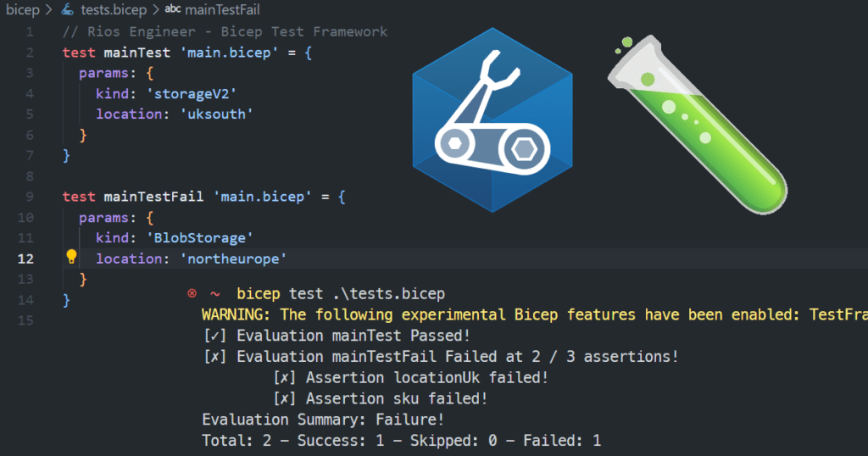This screenshot has height=456, width=868.
Task: Open the bicep folder breadcrumb
Action: (x=23, y=9)
